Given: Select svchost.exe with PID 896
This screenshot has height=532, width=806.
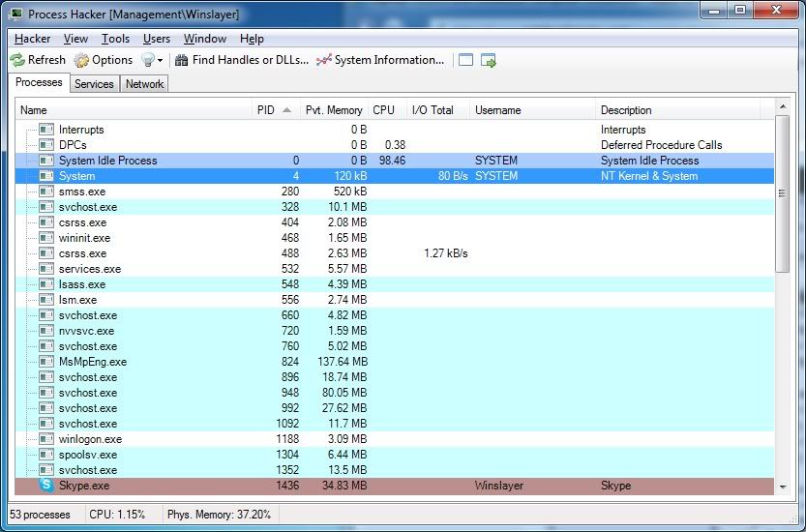Looking at the screenshot, I should [394, 377].
